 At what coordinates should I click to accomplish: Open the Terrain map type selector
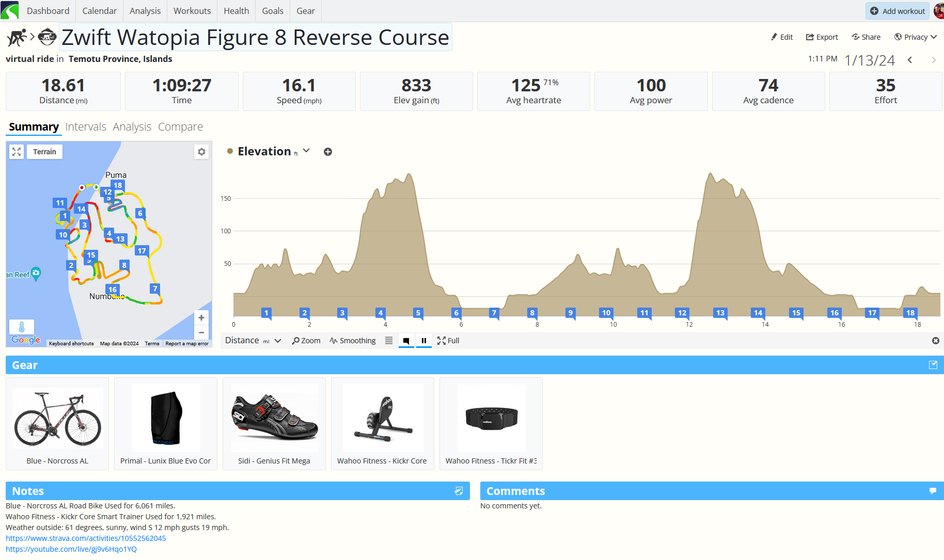(44, 152)
